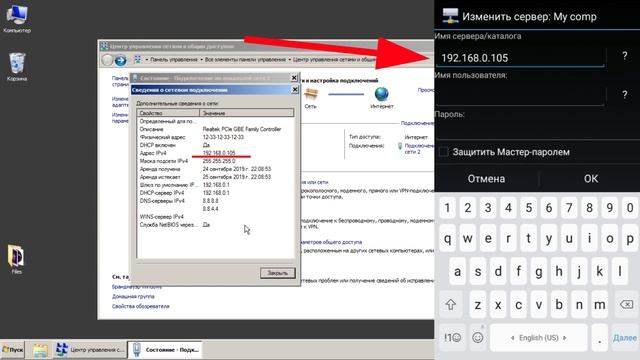The width and height of the screenshot is (640, 360).
Task: Switch to Состояние - Подключение taskbar item
Action: pos(165,350)
